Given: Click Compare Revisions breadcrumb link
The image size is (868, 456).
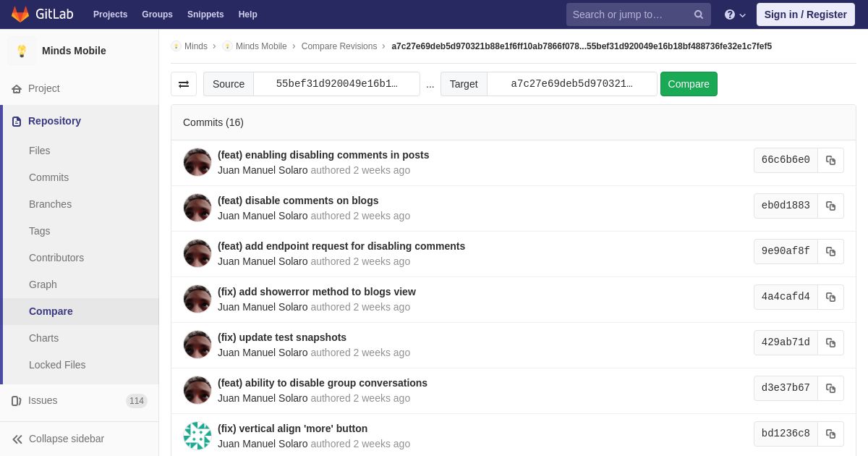Looking at the screenshot, I should [339, 46].
